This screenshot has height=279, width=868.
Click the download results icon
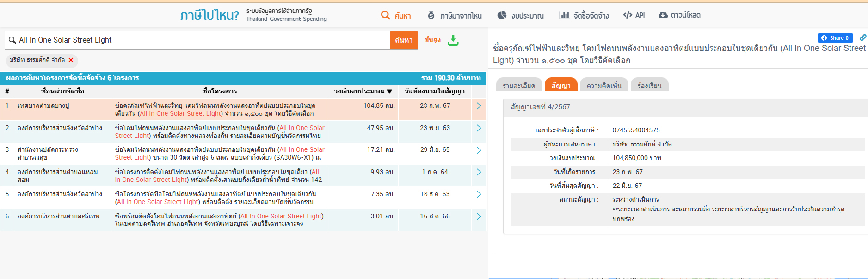[x=453, y=40]
